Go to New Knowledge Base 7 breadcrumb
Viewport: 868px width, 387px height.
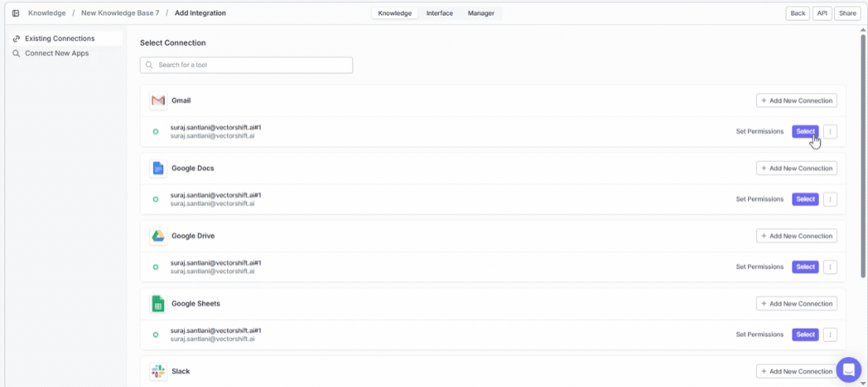point(120,13)
